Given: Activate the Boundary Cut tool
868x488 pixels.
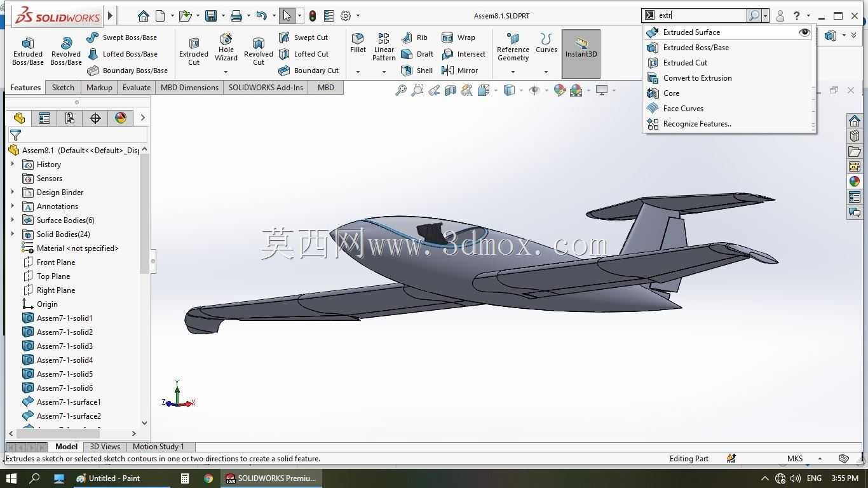Looking at the screenshot, I should (x=308, y=71).
